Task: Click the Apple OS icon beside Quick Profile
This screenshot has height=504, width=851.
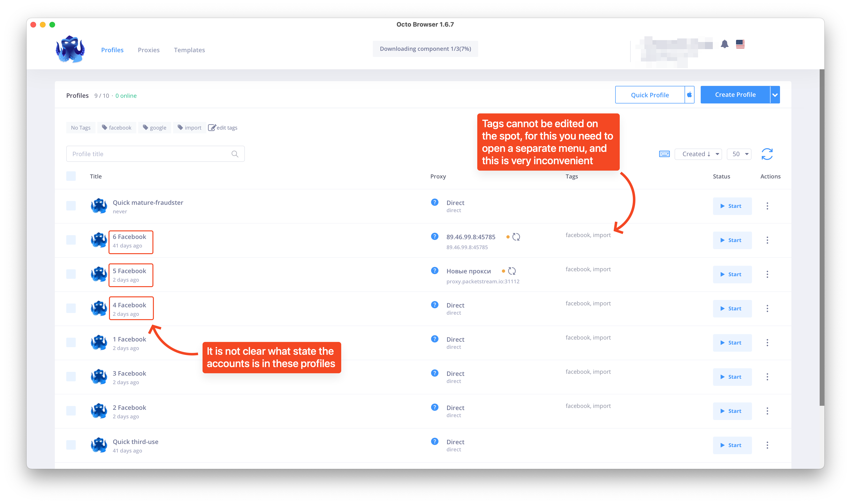Action: point(689,95)
